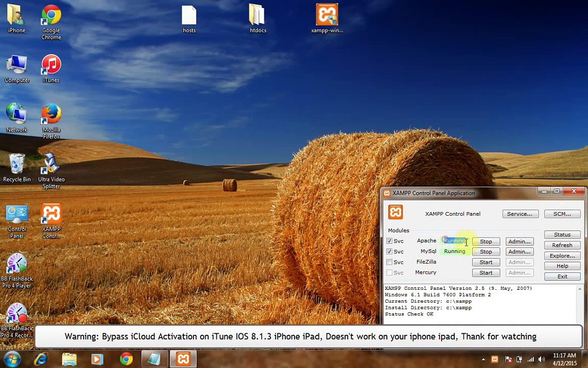588x368 pixels.
Task: Launch the Mozilla Firefox desktop shortcut
Action: (52, 121)
